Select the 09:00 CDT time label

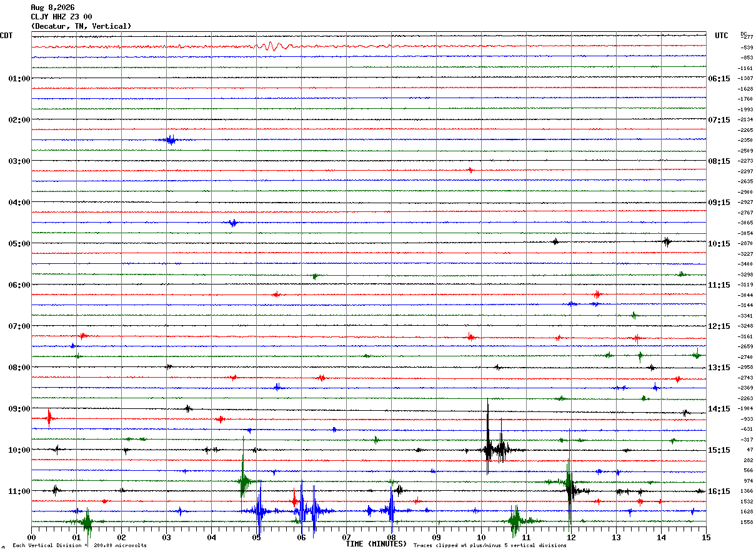[x=19, y=409]
